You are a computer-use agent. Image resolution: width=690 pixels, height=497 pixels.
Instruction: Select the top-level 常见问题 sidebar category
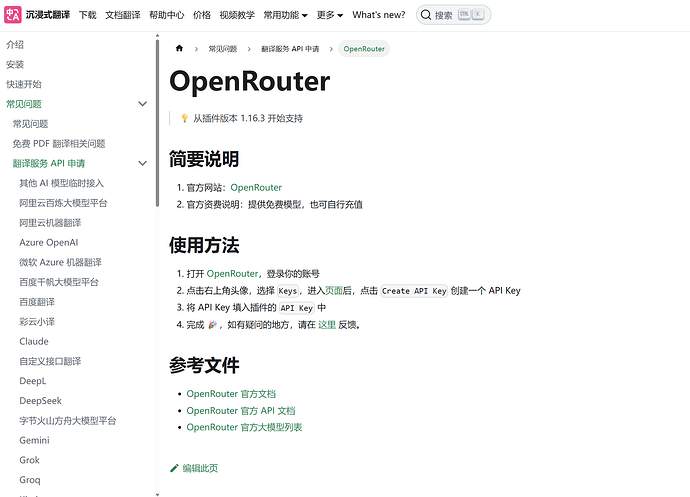point(24,104)
